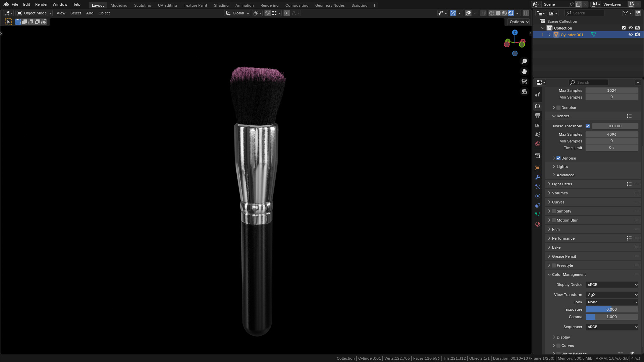Open the View Transform AgX dropdown
The image size is (644, 362).
612,295
